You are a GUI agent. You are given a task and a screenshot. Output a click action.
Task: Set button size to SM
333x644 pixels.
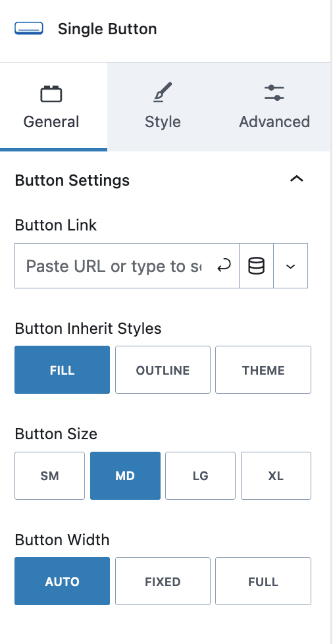coord(49,475)
